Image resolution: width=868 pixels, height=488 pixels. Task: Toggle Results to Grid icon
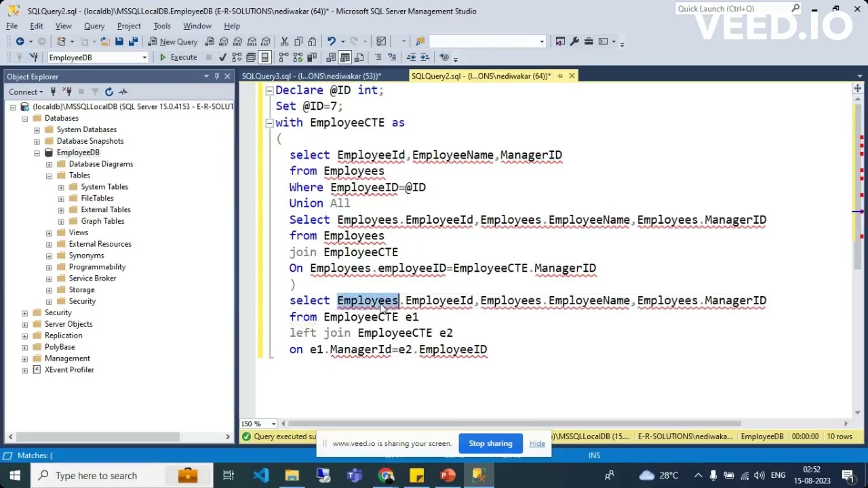pos(345,58)
